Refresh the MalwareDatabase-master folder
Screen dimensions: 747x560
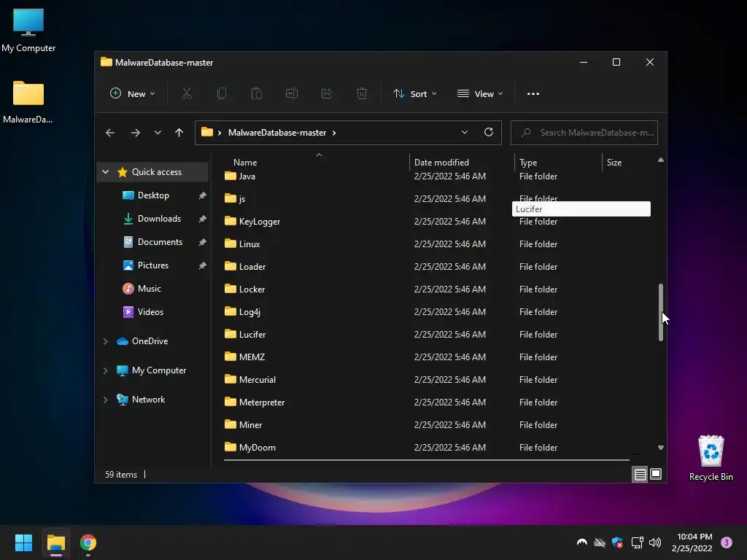click(x=488, y=132)
